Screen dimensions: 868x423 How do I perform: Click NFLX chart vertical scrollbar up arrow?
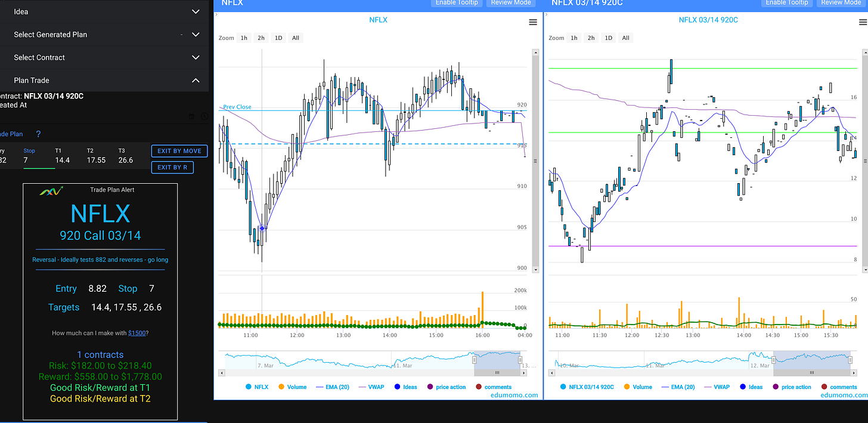535,52
